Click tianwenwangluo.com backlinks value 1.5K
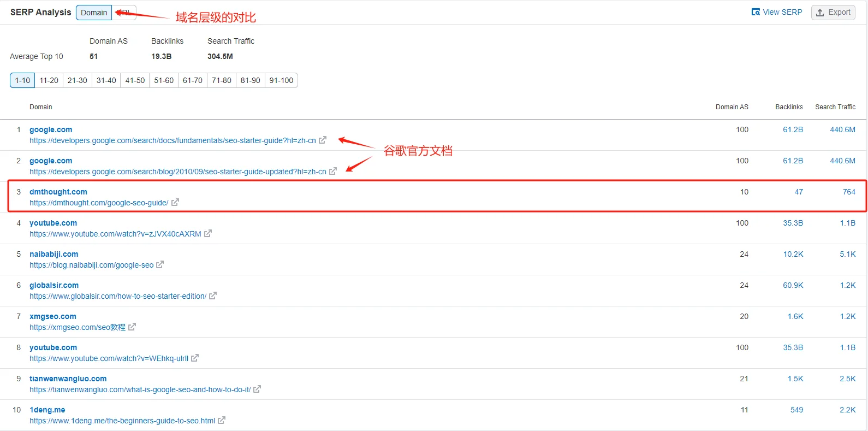Viewport: 868px width, 431px height. [x=795, y=379]
